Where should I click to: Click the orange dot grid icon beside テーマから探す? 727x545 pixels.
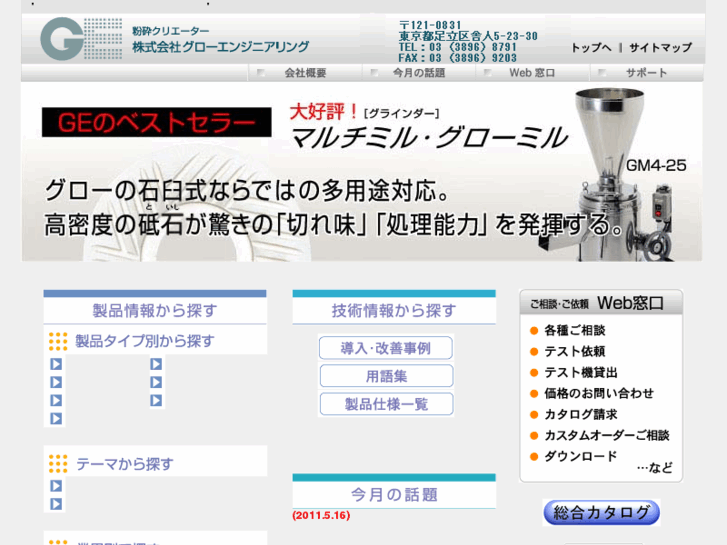coord(58,464)
